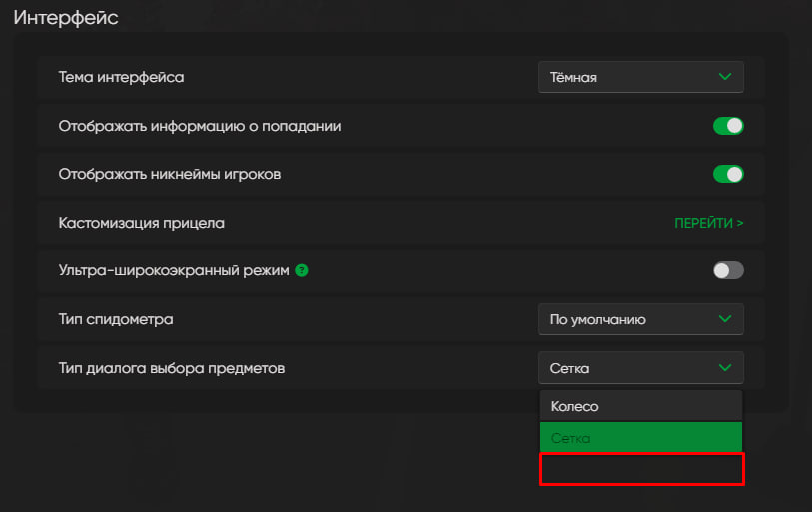812x512 pixels.
Task: Open the Тип спидометра dropdown
Action: click(x=640, y=319)
